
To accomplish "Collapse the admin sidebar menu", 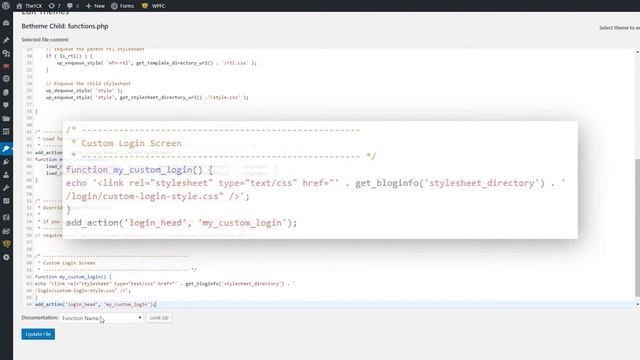I will pyautogui.click(x=6, y=257).
